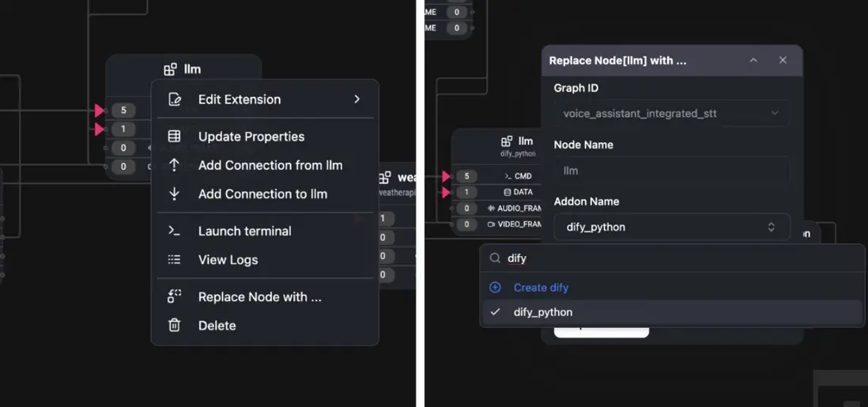The height and width of the screenshot is (407, 868).
Task: Click the white button partially hidden under dropdown
Action: point(602,332)
